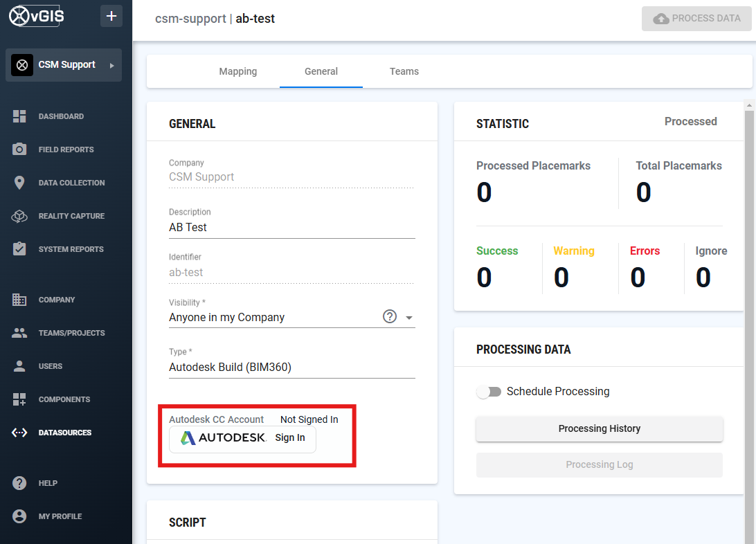Open Field Reports camera icon
Image resolution: width=756 pixels, height=544 pixels.
(19, 149)
